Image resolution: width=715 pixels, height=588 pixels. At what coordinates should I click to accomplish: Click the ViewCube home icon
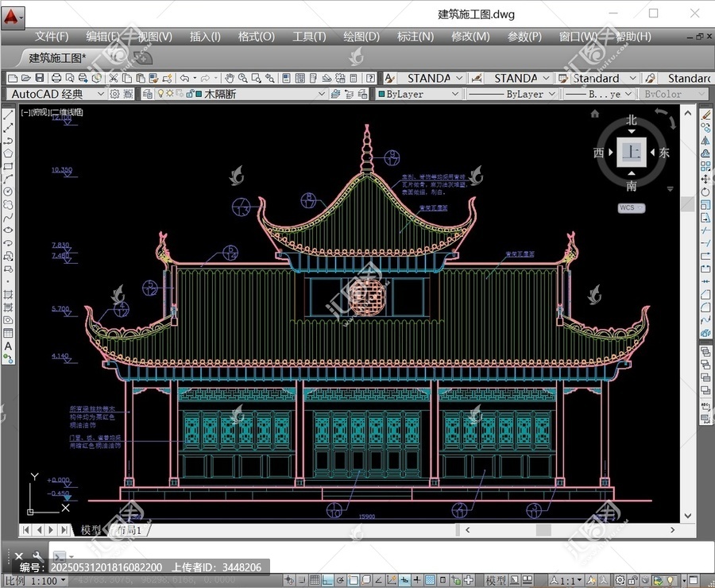click(x=594, y=114)
